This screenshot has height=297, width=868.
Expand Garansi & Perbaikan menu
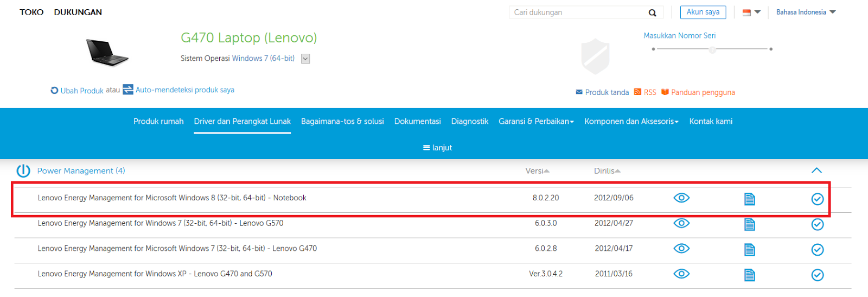tap(536, 121)
